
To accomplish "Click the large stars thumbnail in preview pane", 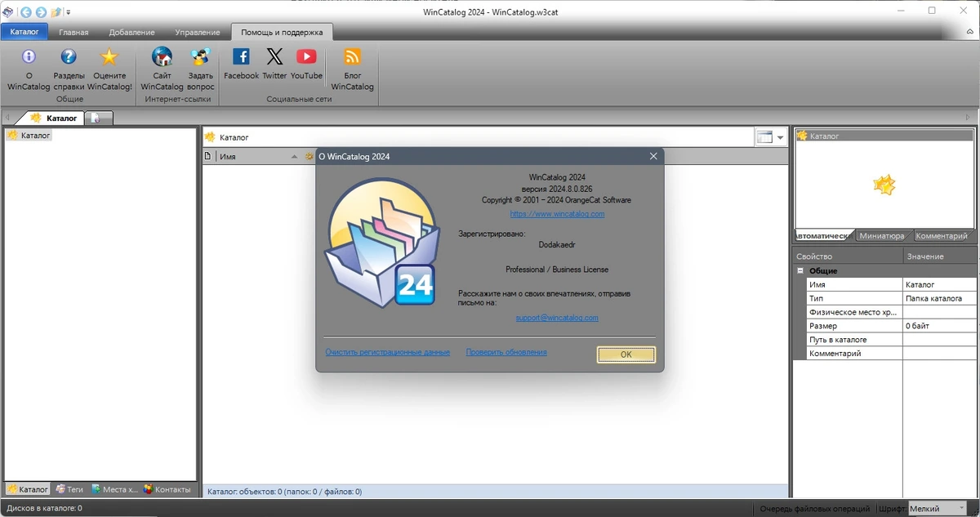I will 884,185.
